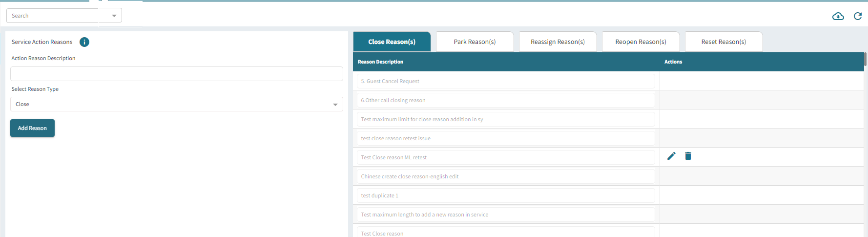Image resolution: width=868 pixels, height=237 pixels.
Task: Expand the Search dropdown arrow
Action: (114, 16)
